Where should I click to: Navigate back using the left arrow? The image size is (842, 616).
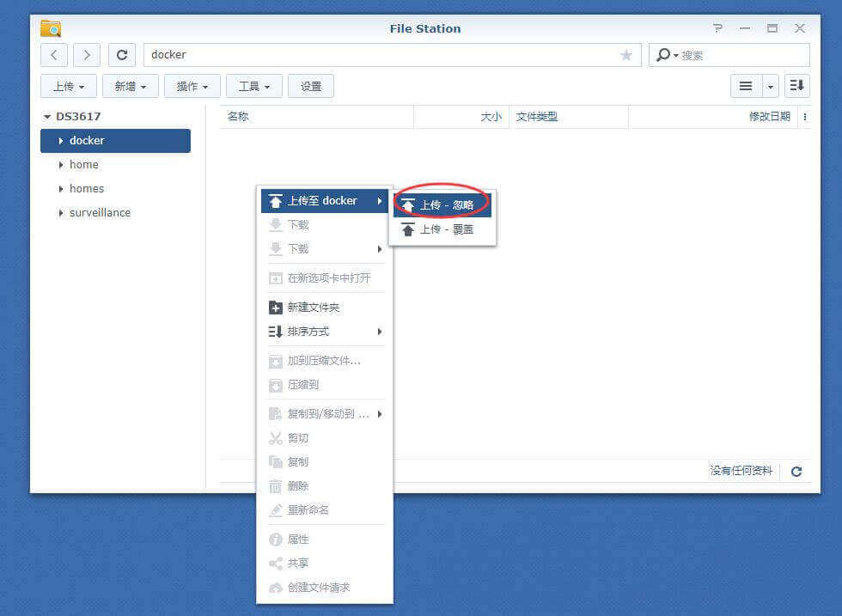53,54
